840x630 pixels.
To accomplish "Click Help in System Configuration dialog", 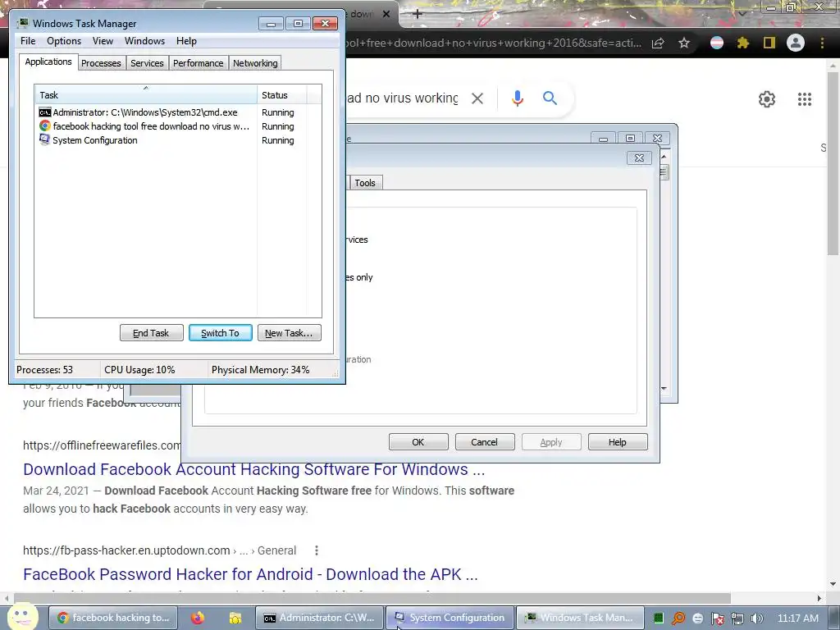I will (618, 442).
